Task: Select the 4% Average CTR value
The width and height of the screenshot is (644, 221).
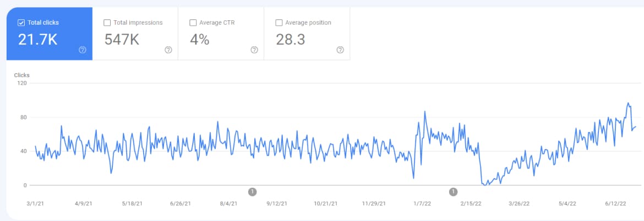Action: pos(199,40)
